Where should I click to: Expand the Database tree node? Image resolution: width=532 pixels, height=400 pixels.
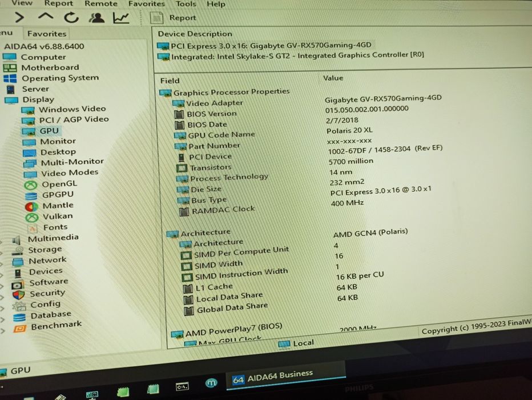click(x=2, y=320)
